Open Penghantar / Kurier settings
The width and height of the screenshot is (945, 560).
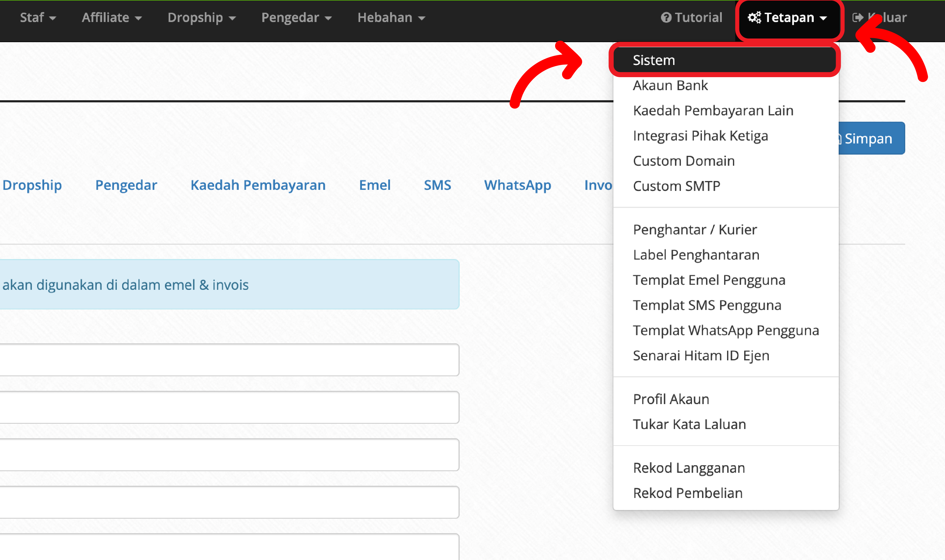coord(695,229)
